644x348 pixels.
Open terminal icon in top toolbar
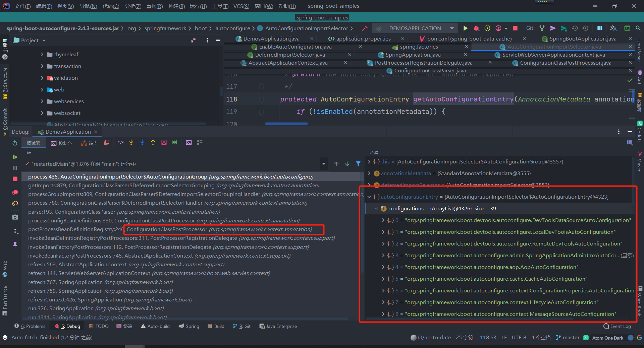tap(627, 28)
